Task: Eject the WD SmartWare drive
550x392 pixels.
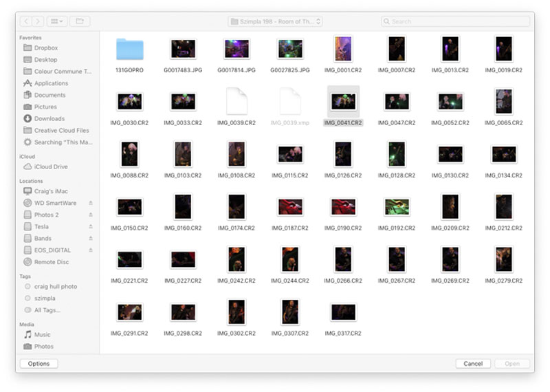Action: point(91,203)
